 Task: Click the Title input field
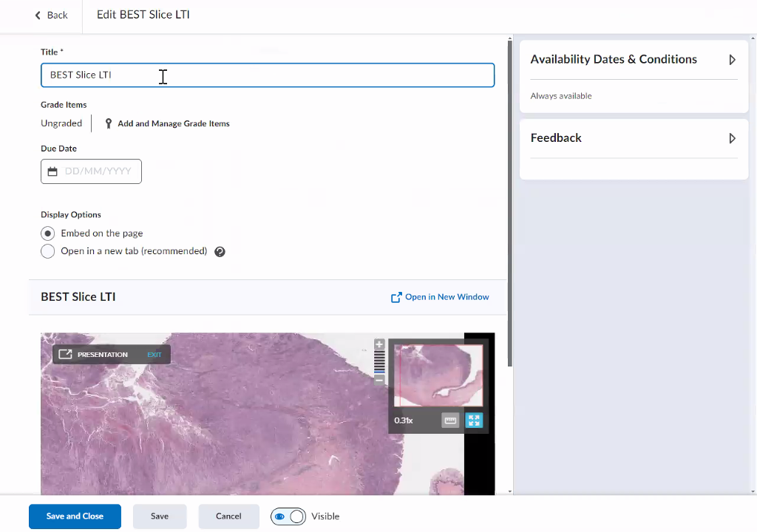click(x=268, y=75)
